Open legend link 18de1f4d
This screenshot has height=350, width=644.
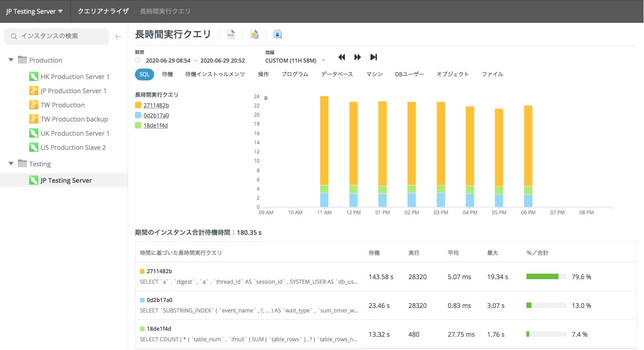click(x=156, y=125)
